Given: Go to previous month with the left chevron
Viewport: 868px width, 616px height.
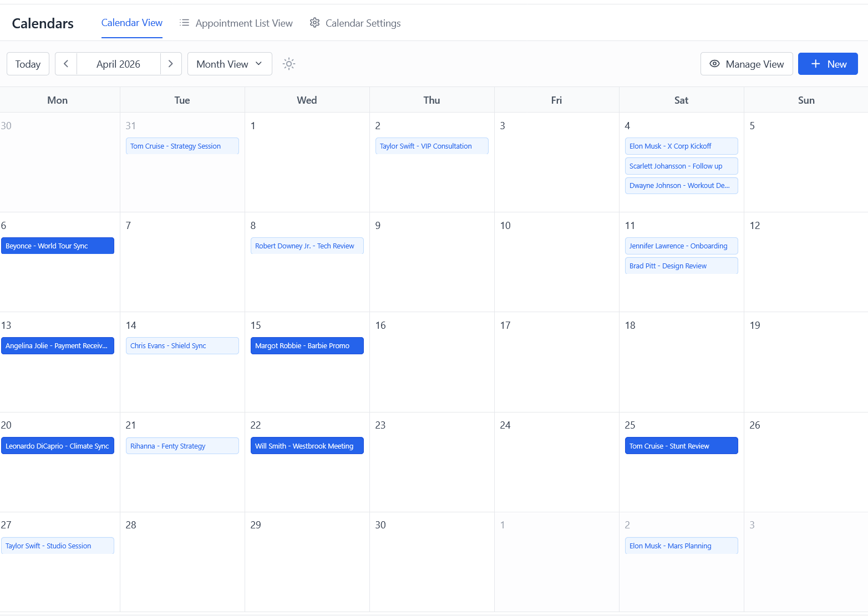Looking at the screenshot, I should [x=65, y=64].
